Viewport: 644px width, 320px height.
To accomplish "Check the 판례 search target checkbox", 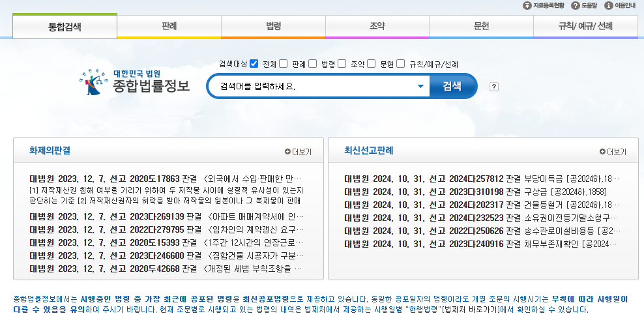I will pyautogui.click(x=284, y=64).
